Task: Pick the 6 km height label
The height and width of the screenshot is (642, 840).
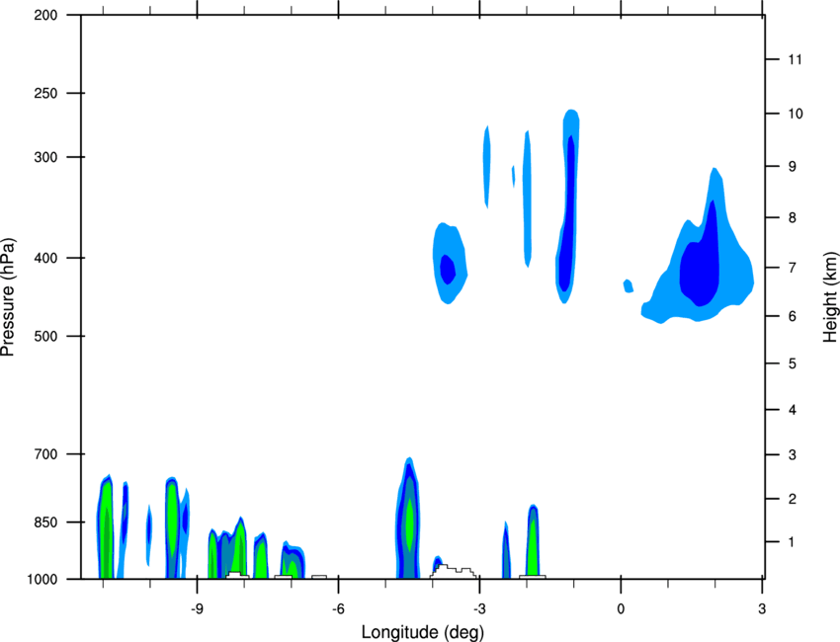Action: point(793,316)
